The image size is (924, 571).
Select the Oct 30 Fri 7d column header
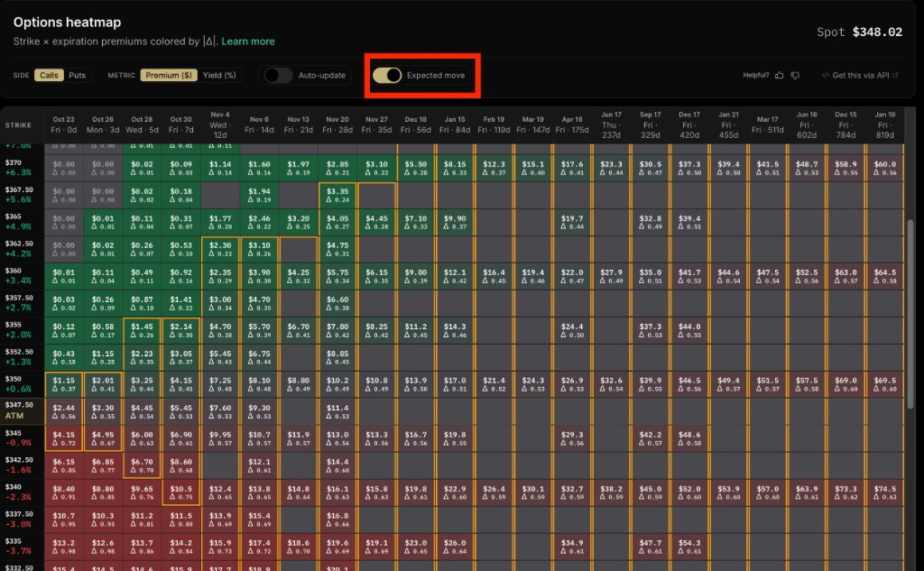point(180,124)
